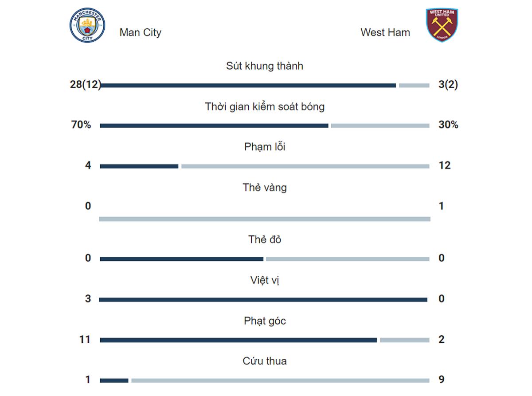Click the Thẻ đỏ stat label
532x396 pixels.
[265, 239]
